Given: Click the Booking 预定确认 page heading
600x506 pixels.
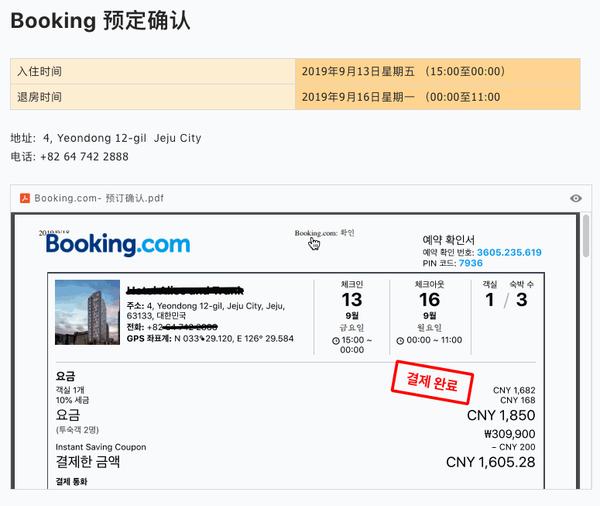Looking at the screenshot, I should [x=100, y=21].
